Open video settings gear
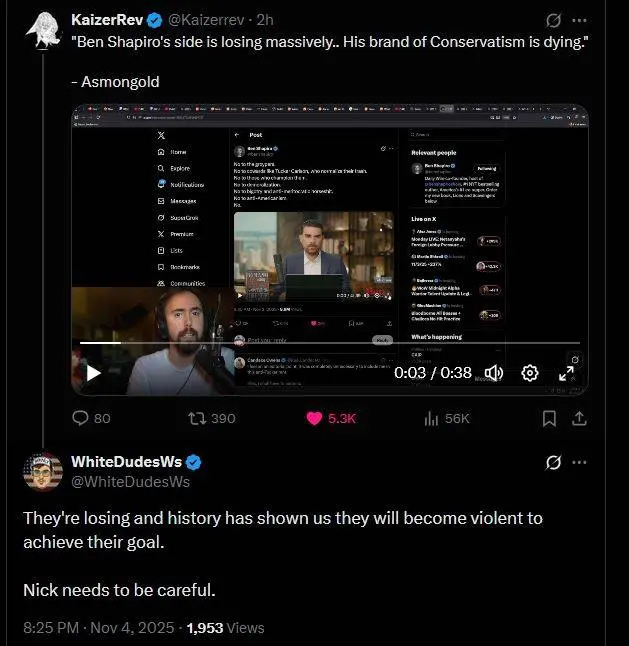The image size is (629, 646). tap(530, 373)
